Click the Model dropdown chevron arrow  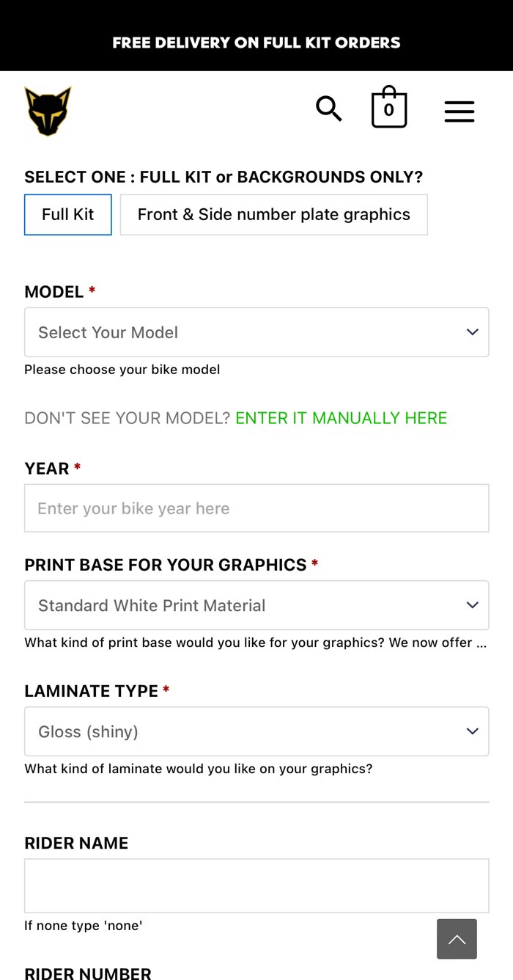(472, 332)
